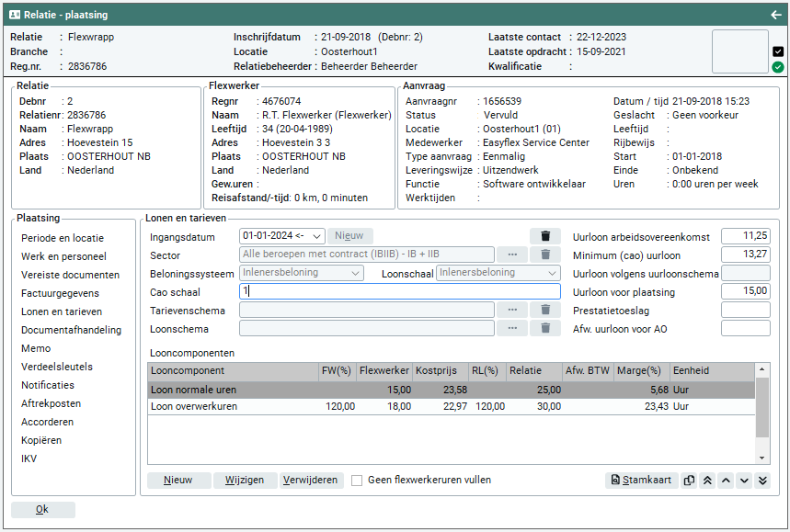Click copy icon beside Stamkaart
This screenshot has width=790, height=532.
(689, 481)
